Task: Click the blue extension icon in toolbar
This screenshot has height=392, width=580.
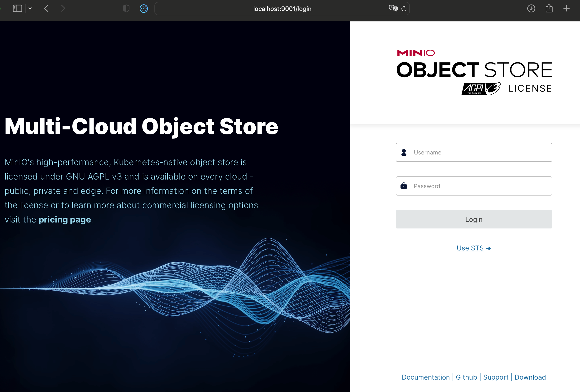Action: coord(143,9)
